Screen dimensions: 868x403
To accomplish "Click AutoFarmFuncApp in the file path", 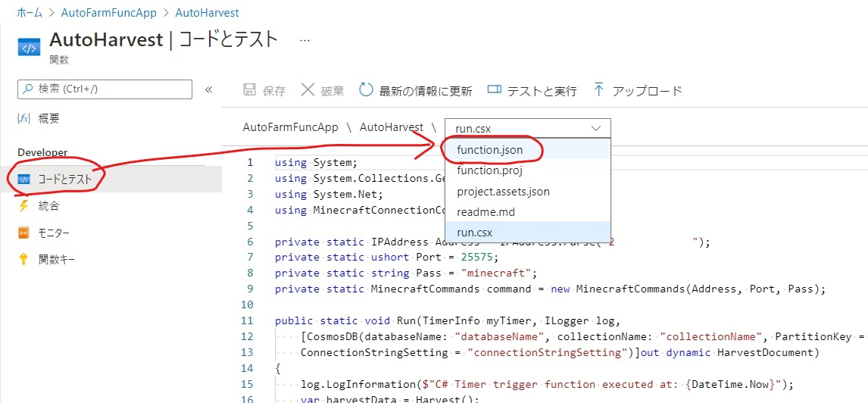I will pyautogui.click(x=290, y=127).
